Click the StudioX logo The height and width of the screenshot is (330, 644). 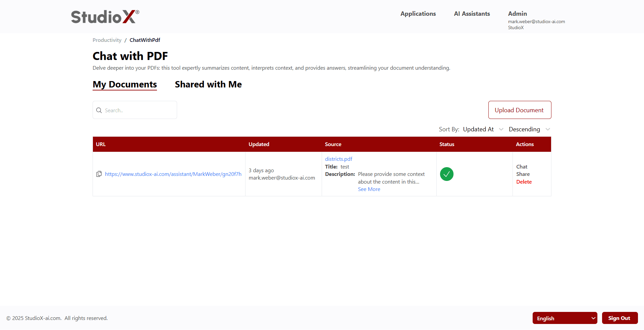(104, 16)
